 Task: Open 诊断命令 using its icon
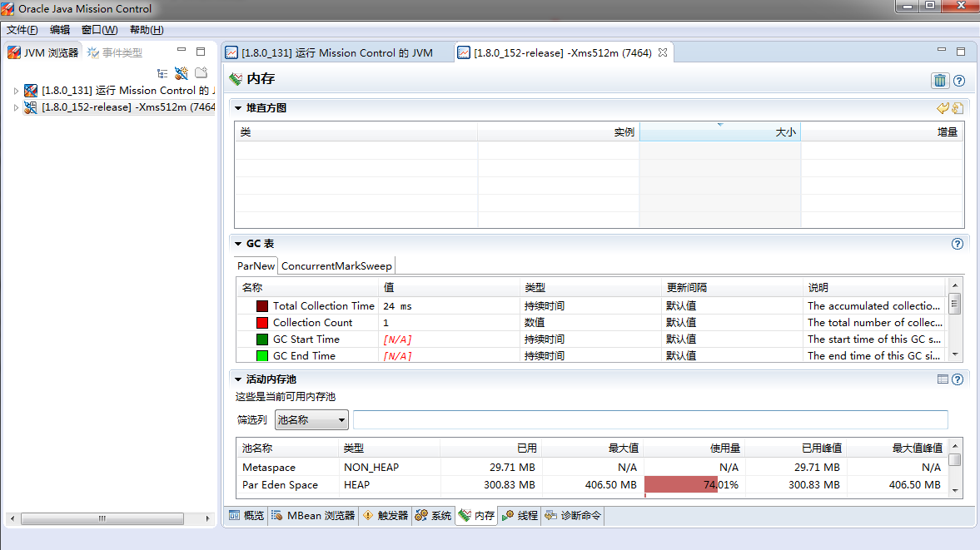[x=550, y=515]
